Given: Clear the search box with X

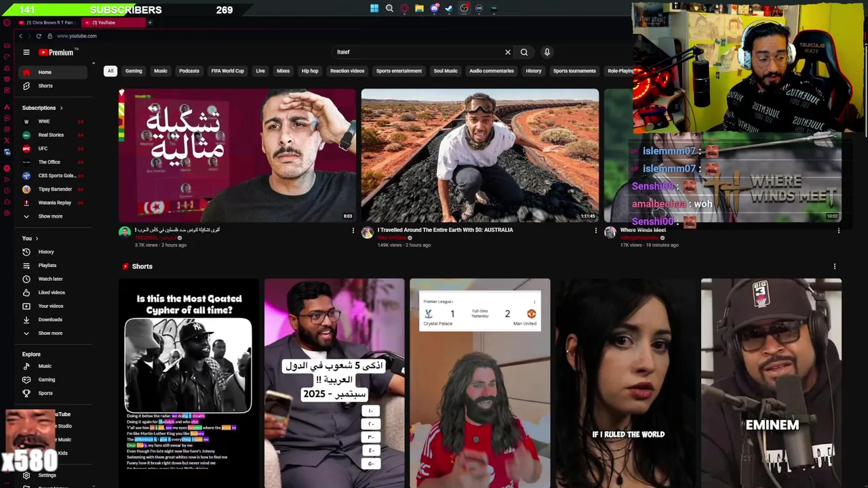Looking at the screenshot, I should [507, 52].
